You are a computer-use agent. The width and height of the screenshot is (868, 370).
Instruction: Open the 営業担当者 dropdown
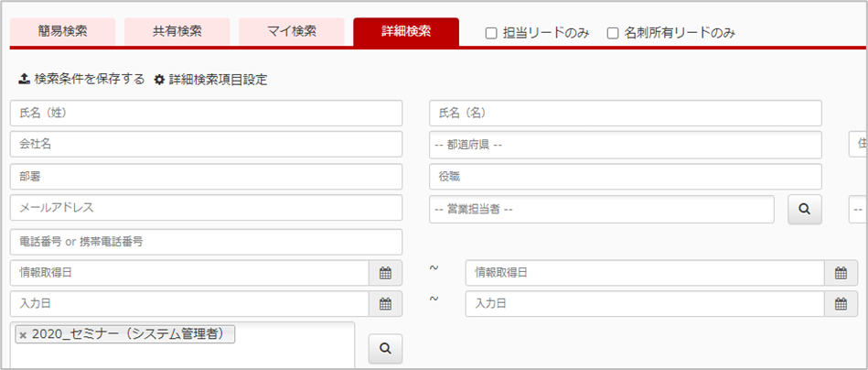pos(602,210)
